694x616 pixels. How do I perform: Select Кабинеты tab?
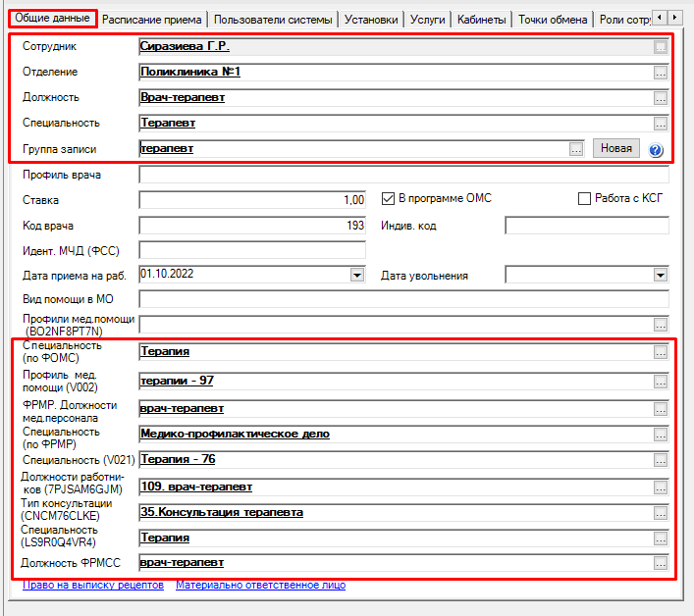(482, 20)
